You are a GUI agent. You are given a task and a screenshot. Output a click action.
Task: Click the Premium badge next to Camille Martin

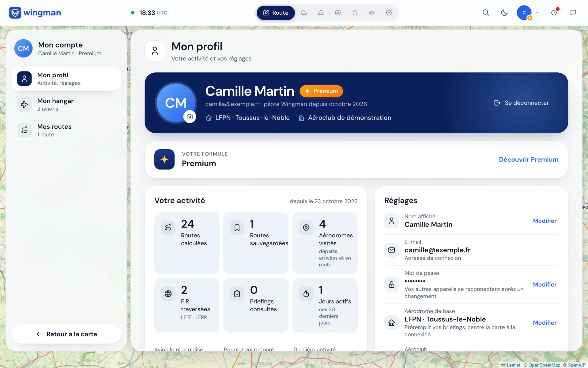321,91
